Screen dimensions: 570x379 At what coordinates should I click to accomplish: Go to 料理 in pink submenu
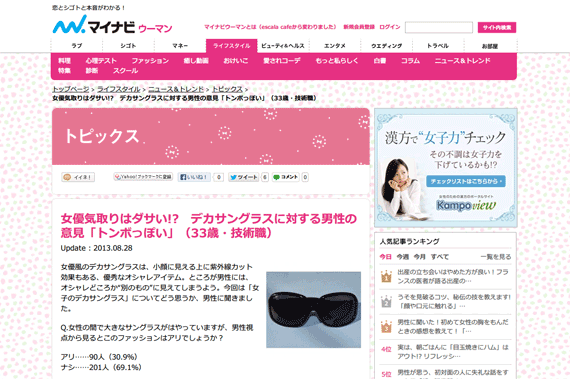(x=64, y=61)
